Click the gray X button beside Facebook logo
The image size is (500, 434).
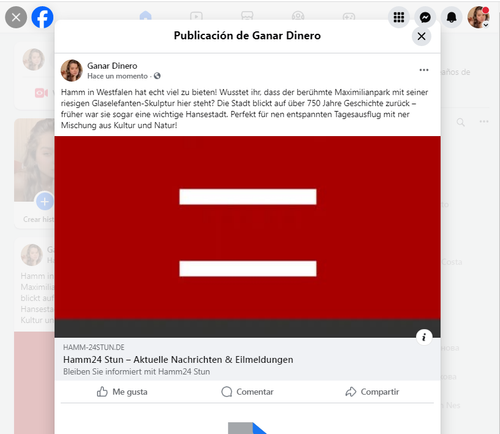point(16,17)
